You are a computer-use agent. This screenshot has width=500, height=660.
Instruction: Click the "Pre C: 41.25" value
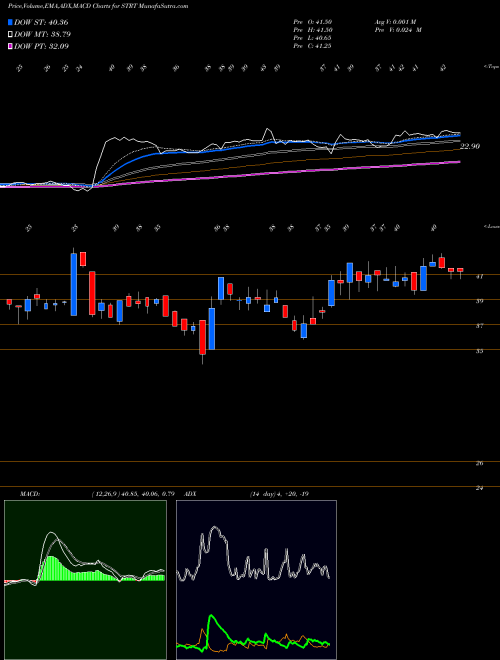tap(313, 46)
